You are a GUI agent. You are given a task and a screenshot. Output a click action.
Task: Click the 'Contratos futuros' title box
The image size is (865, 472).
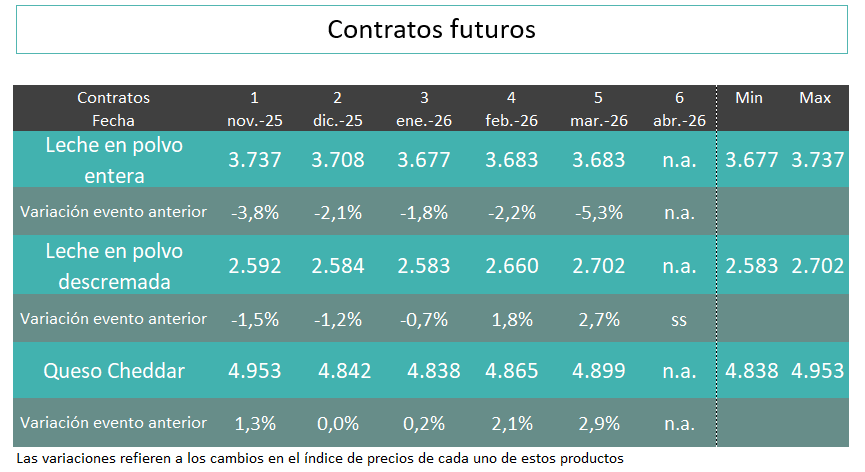coord(431,30)
